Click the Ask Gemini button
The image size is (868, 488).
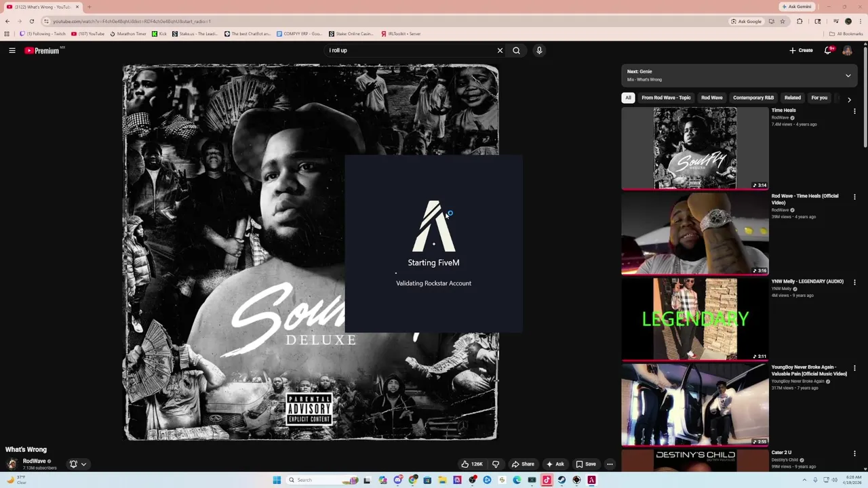click(x=796, y=7)
